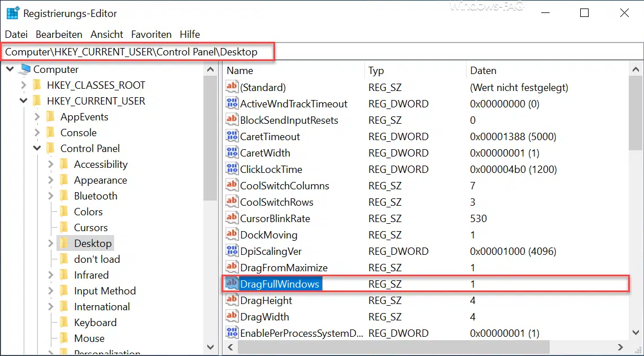Collapse the Control Panel branch
Image resolution: width=644 pixels, height=356 pixels.
click(x=36, y=148)
